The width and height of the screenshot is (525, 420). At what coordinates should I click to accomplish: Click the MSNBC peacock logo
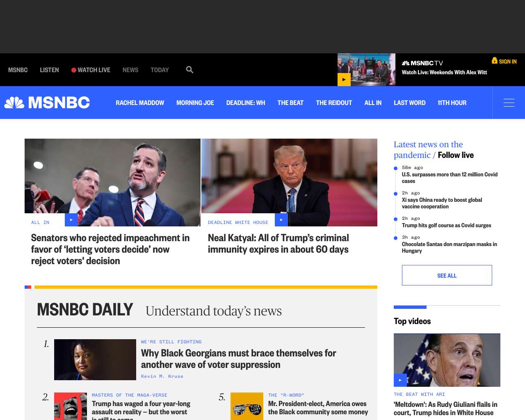pos(47,103)
